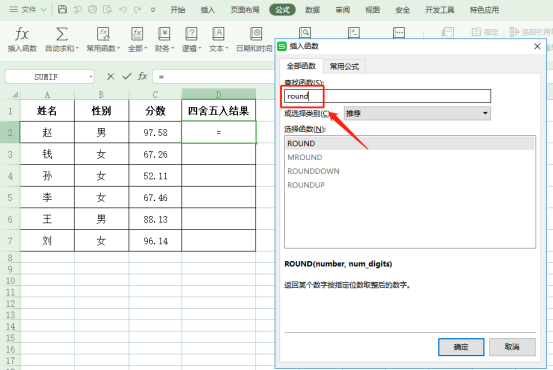Expand the 推荐 category dropdown

pyautogui.click(x=485, y=113)
